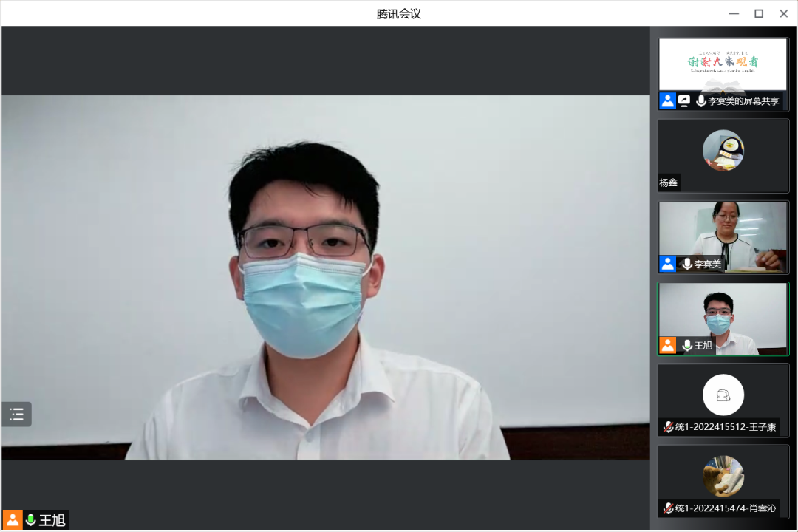798x532 pixels.
Task: Select the 李宴美的屏幕共享 shared screen thumbnail
Action: click(x=723, y=65)
